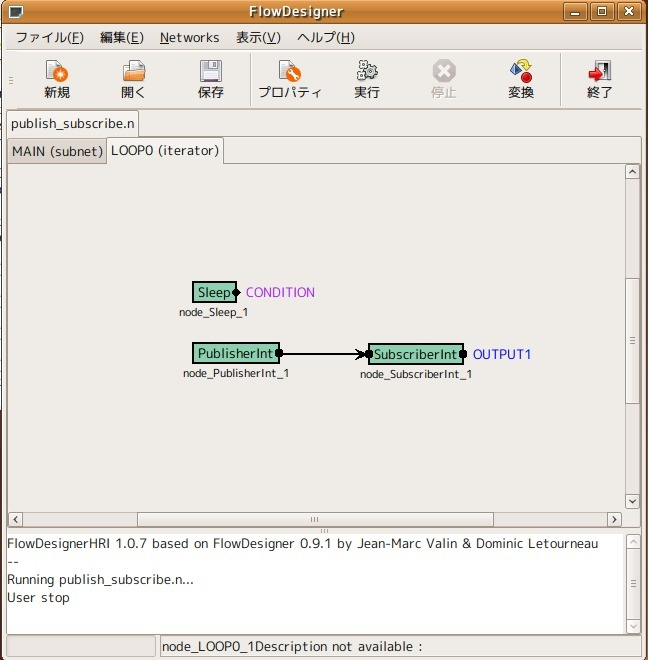Screen dimensions: 648x660
Task: Click the 変換 convert icon
Action: coord(521,71)
